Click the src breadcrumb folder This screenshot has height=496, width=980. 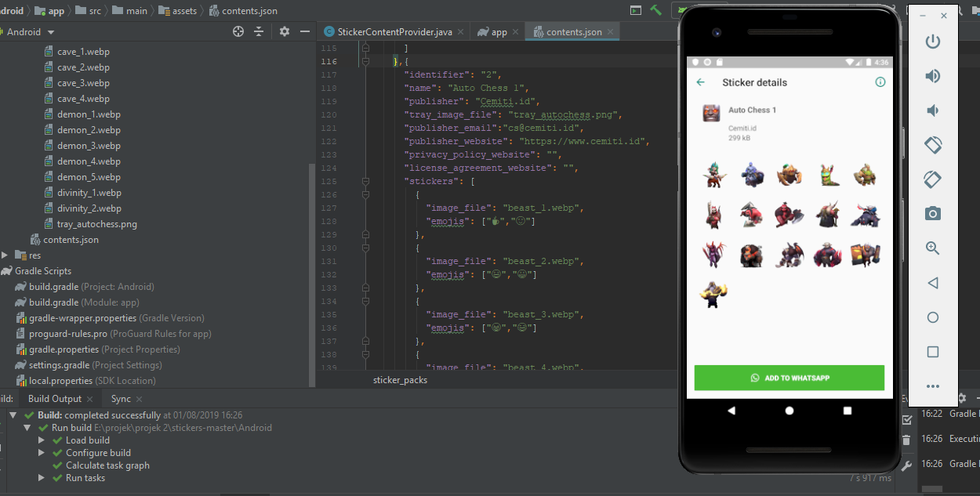89,11
